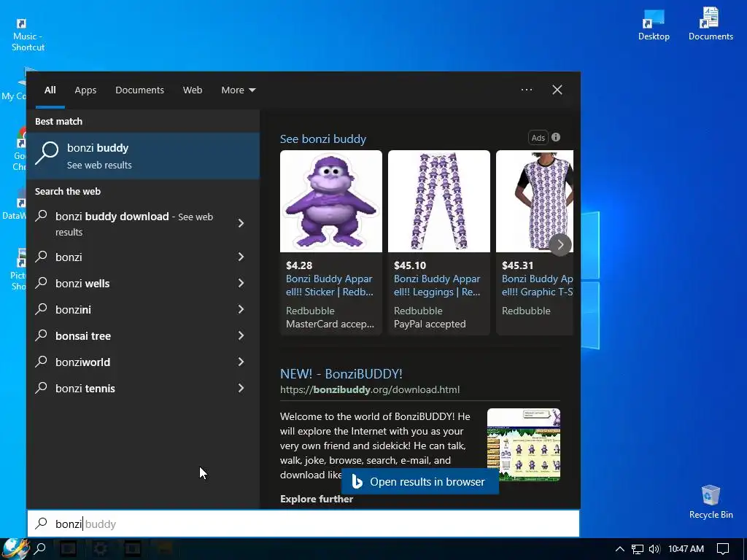Expand arrow beside 'bonzi tennis' suggestion
This screenshot has height=560, width=747.
(x=241, y=388)
